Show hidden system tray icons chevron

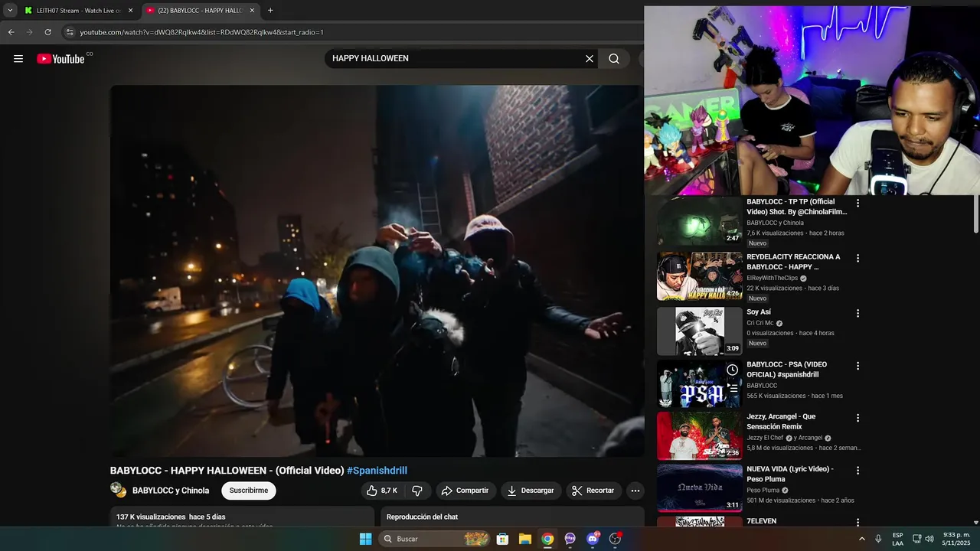[x=861, y=539]
